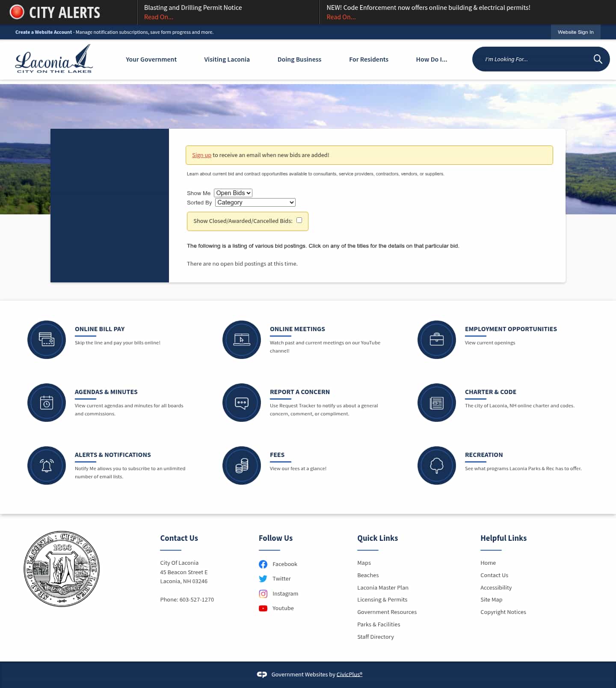Open the Agendas & Minutes calendar icon
Screen dimensions: 616x688
click(47, 403)
